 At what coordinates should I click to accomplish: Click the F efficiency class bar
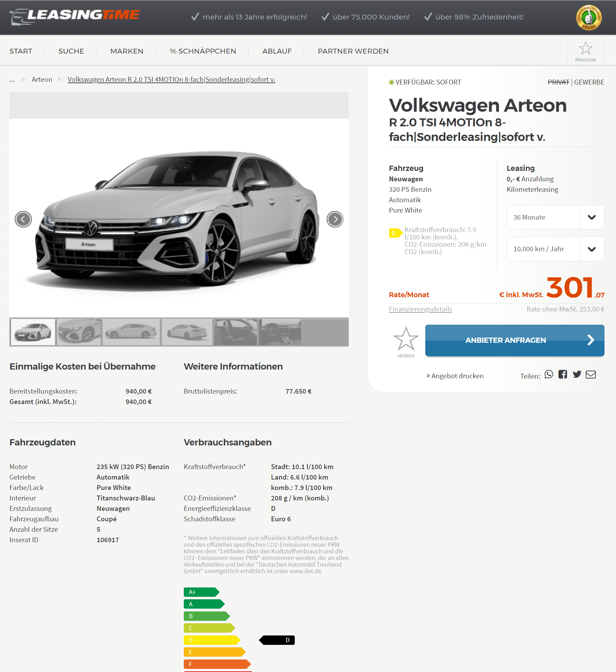click(217, 664)
